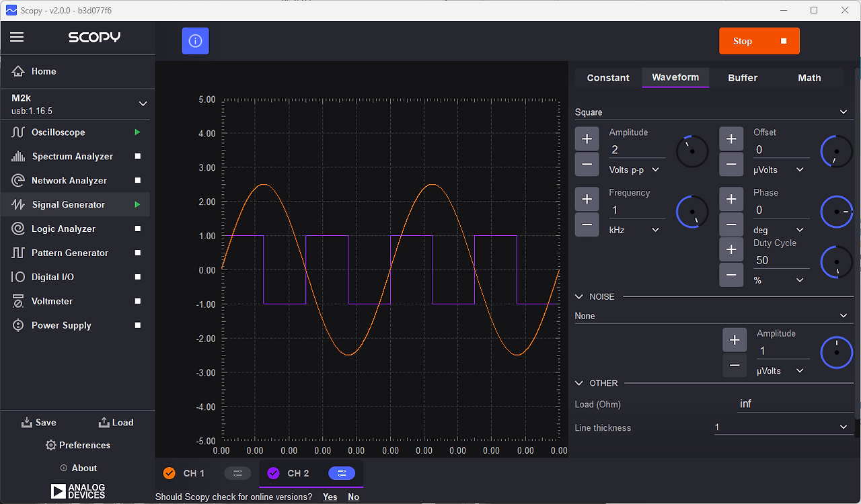The image size is (861, 504).
Task: Open the kHz frequency unit dropdown
Action: tap(634, 230)
